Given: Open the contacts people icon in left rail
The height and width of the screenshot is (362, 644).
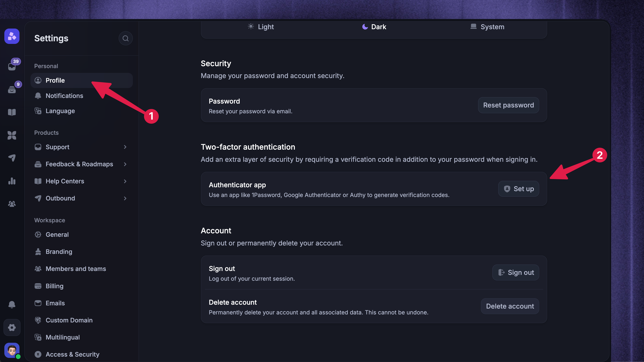Looking at the screenshot, I should coord(12,204).
